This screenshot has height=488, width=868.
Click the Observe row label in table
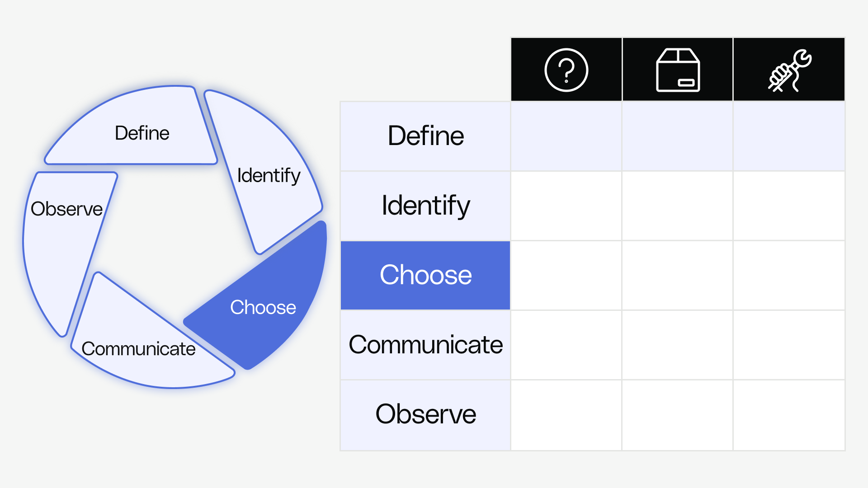pos(425,415)
